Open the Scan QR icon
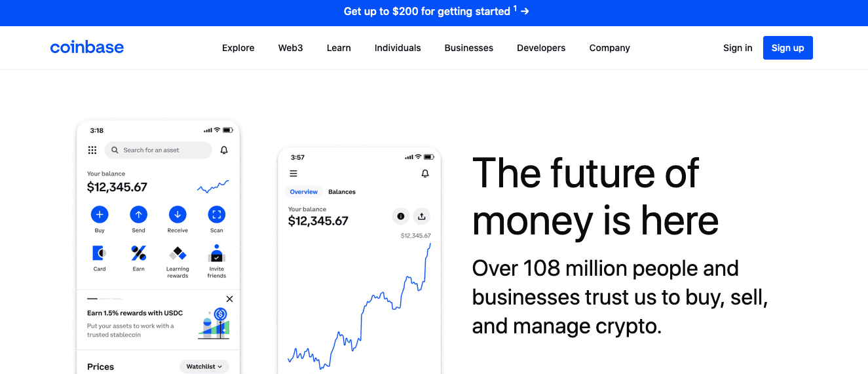The width and height of the screenshot is (868, 374). click(x=217, y=214)
